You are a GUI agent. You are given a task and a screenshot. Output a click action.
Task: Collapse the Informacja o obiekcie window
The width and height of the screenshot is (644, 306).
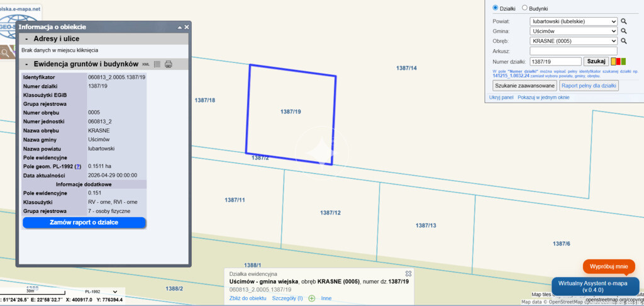(179, 28)
